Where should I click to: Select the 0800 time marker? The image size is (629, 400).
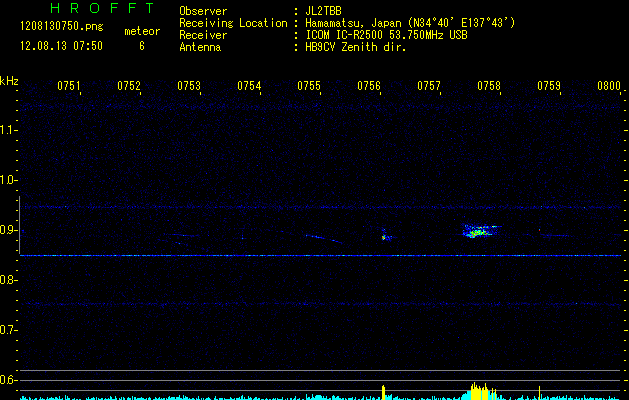[609, 86]
